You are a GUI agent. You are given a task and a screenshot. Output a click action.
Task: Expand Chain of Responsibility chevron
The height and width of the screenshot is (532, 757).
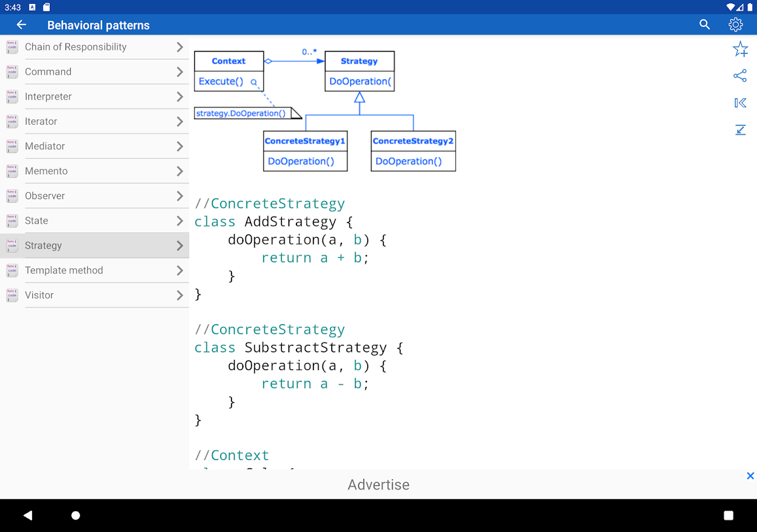(x=180, y=47)
